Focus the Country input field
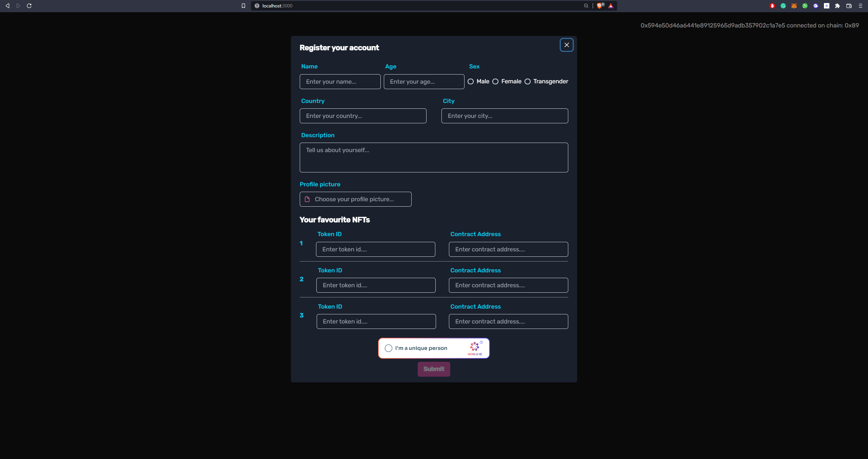This screenshot has height=459, width=868. point(363,116)
